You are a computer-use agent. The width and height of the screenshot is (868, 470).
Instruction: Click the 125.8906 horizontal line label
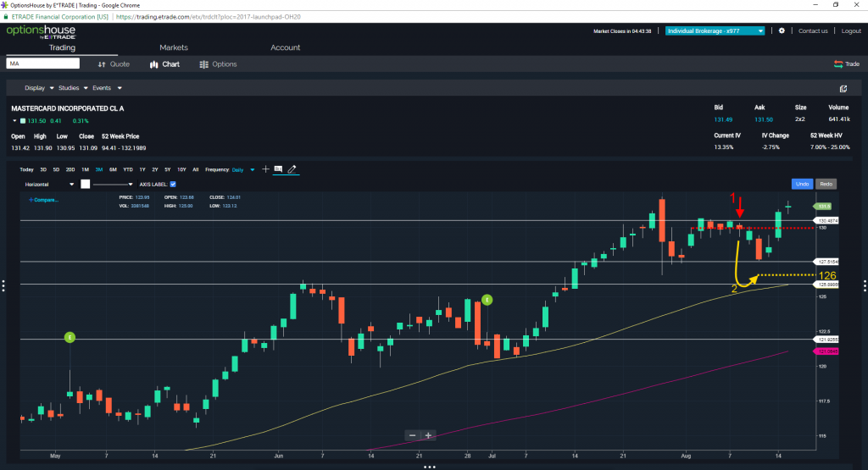pos(826,285)
